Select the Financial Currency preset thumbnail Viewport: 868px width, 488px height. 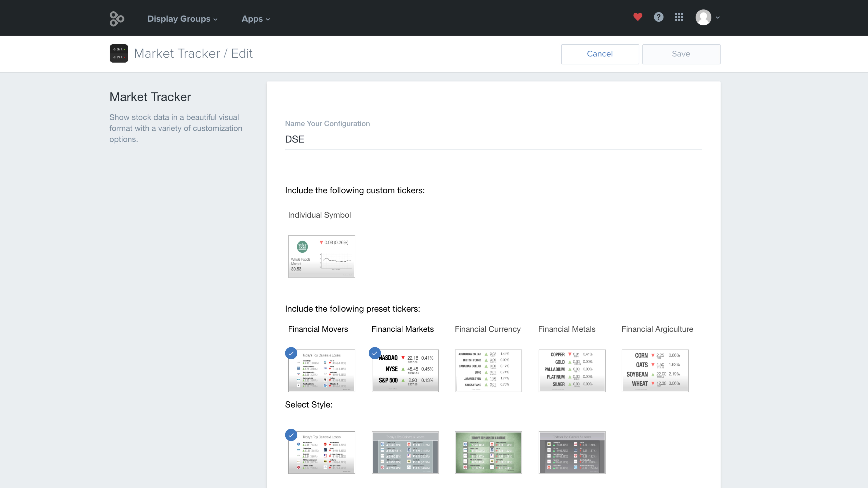488,371
